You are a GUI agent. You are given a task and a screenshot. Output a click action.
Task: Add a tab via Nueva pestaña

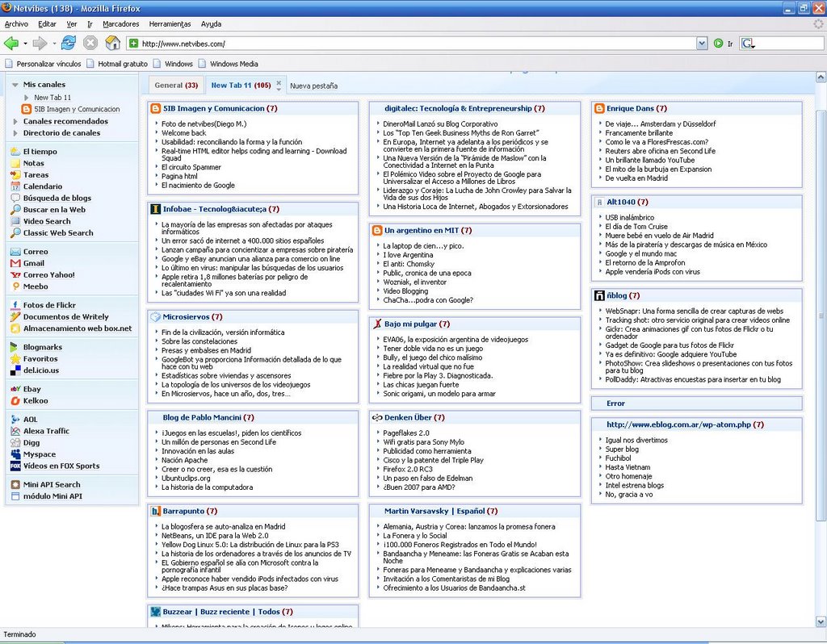click(x=314, y=86)
